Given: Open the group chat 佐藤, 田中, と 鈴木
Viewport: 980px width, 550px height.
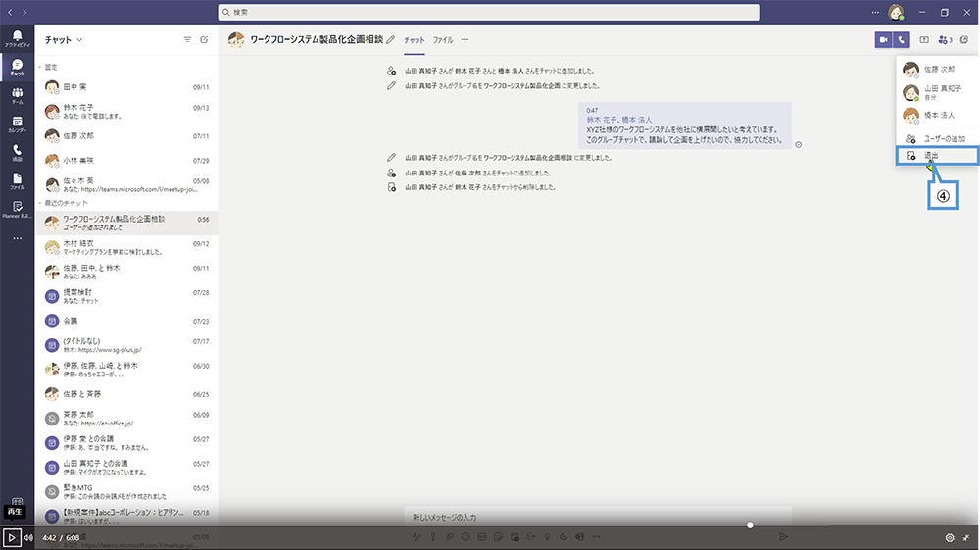Looking at the screenshot, I should click(x=126, y=272).
